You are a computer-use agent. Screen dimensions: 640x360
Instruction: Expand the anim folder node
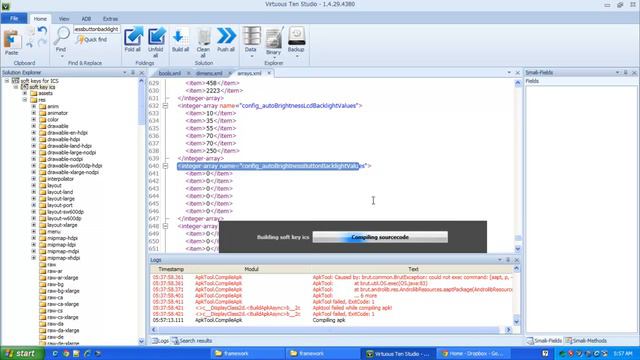(x=34, y=107)
